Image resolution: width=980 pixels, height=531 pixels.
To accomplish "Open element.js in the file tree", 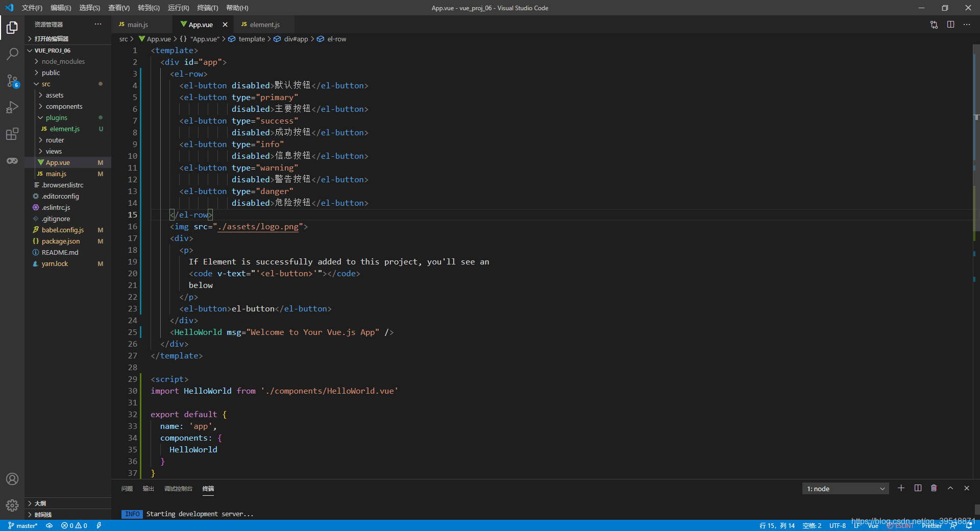I will 68,129.
